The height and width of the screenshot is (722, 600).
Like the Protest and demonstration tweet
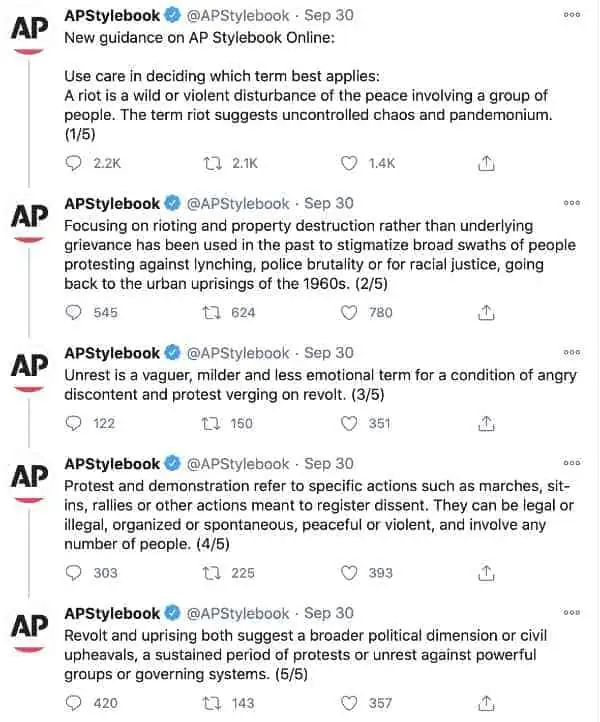349,573
